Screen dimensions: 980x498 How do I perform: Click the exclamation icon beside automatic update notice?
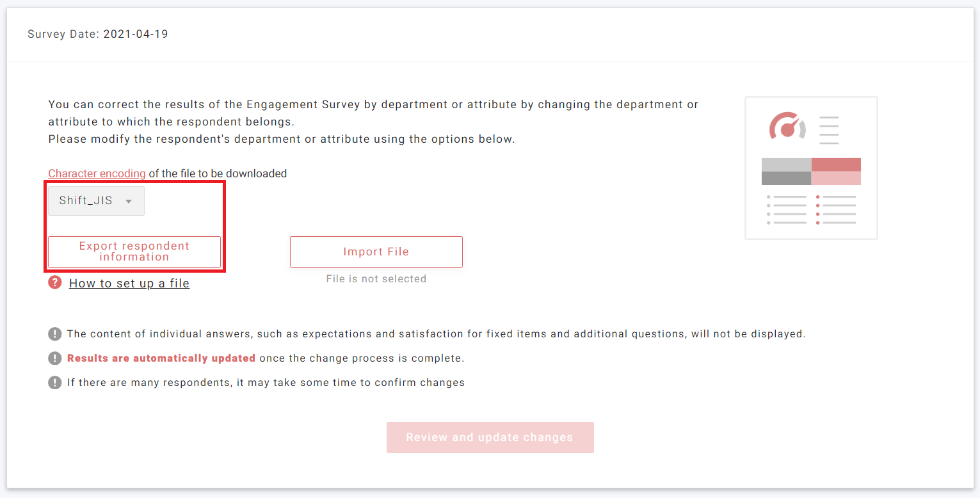pyautogui.click(x=54, y=358)
